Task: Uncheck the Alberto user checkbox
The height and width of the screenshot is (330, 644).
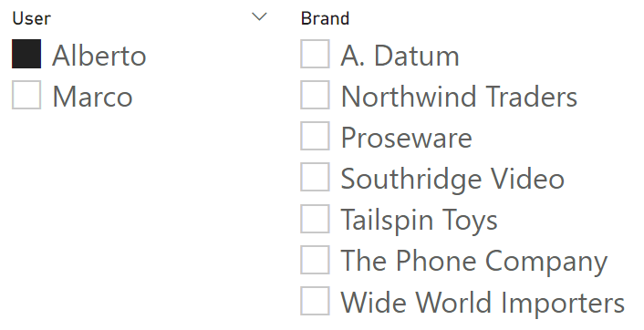Action: click(x=26, y=54)
